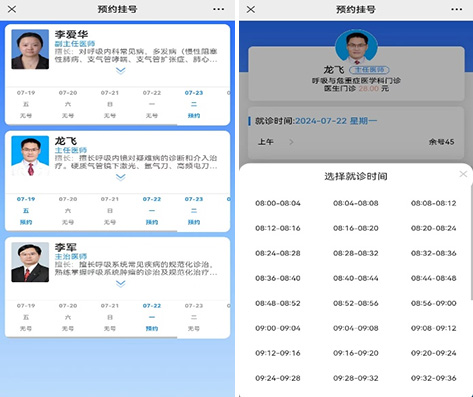Choose the 08:12-08:16 time slot

click(278, 228)
